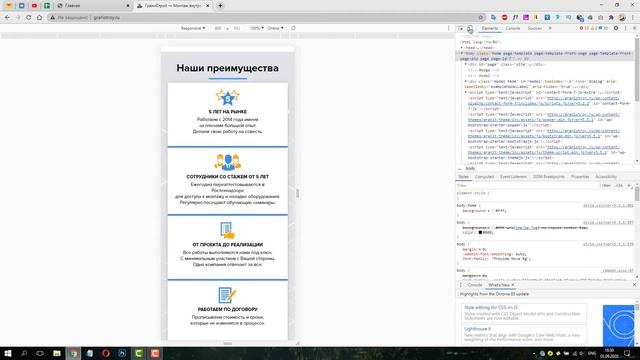640x360 pixels.
Task: Go to the browser home page
Action: tap(39, 18)
